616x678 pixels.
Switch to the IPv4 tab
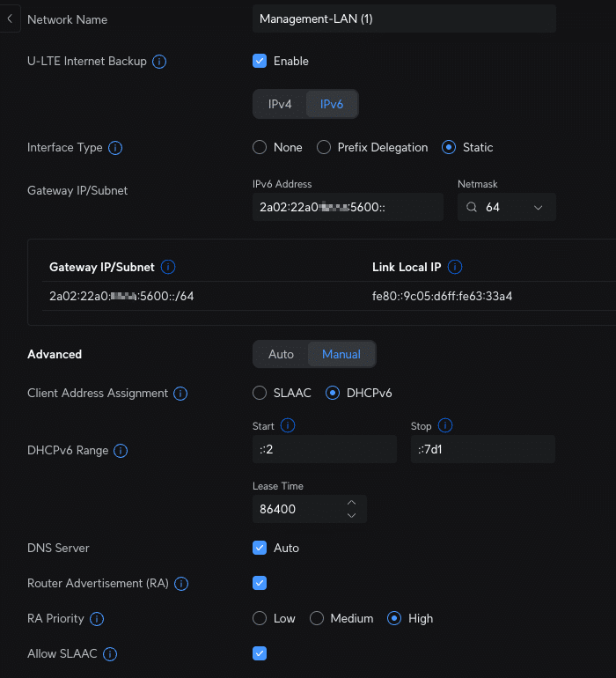coord(280,104)
